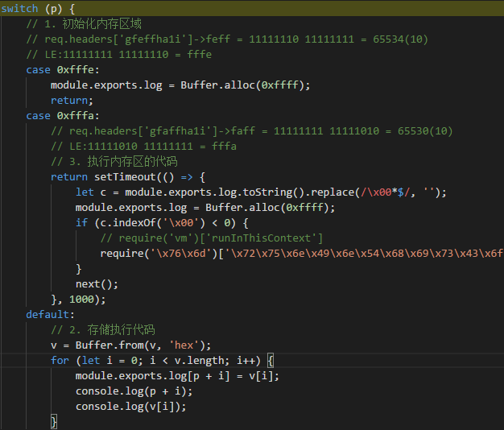This screenshot has height=430, width=504.
Task: Click the comment '// 2. 存储执行代码'
Action: point(103,329)
